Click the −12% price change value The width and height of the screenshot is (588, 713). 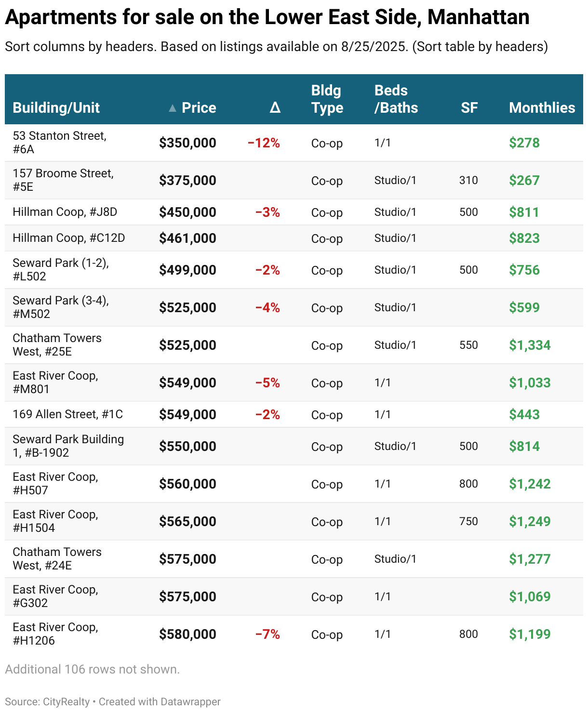pos(264,143)
